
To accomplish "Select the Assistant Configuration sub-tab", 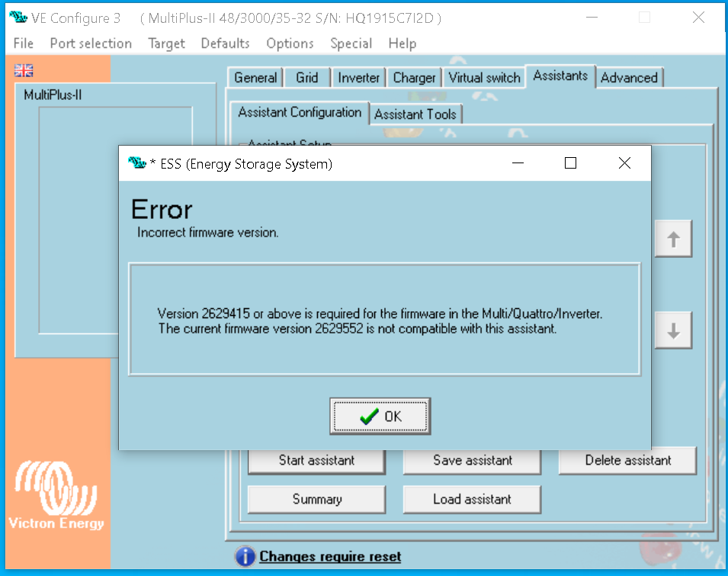I will pos(300,112).
